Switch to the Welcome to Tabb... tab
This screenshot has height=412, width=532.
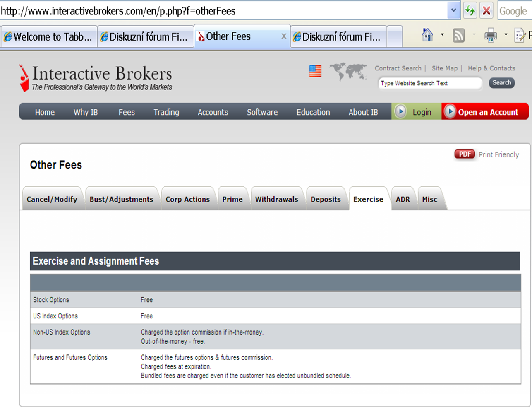coord(48,37)
